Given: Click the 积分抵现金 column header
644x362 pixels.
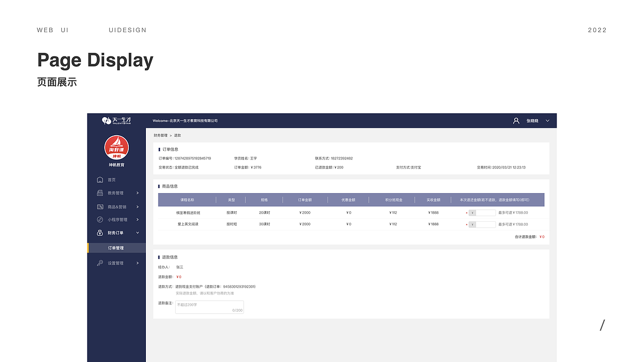Looking at the screenshot, I should point(393,200).
